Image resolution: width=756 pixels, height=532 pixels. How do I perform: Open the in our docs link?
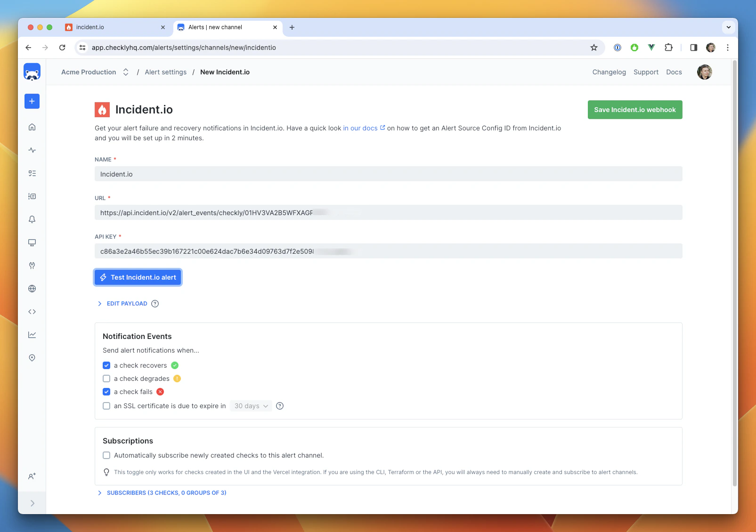pos(360,128)
